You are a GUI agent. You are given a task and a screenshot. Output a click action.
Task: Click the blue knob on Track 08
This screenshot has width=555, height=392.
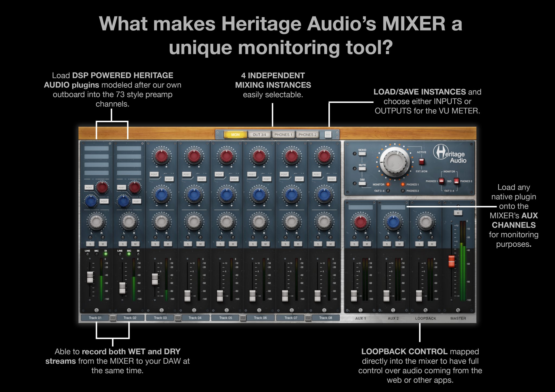(x=324, y=195)
